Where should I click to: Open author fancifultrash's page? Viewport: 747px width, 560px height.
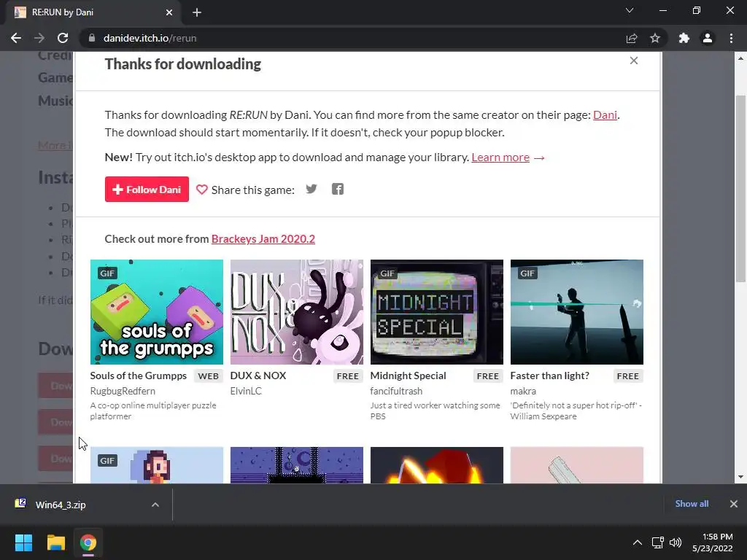[x=396, y=391]
